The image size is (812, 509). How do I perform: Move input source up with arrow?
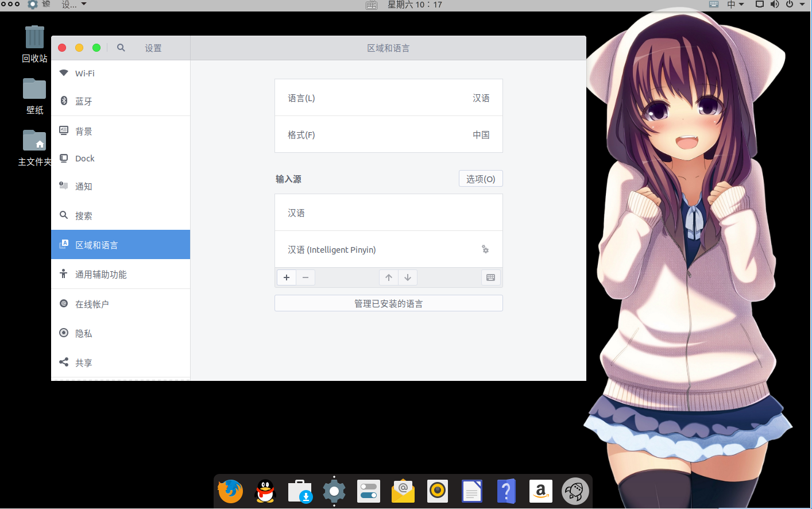click(x=389, y=277)
